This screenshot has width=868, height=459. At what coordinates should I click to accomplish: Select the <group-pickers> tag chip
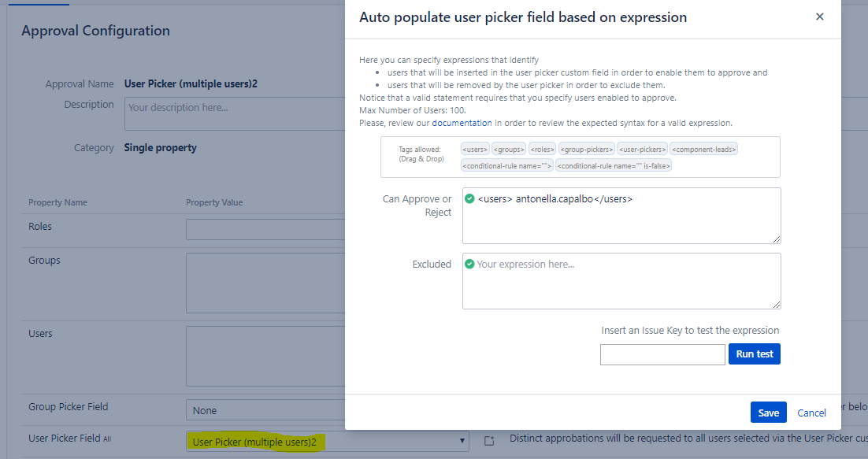[586, 149]
